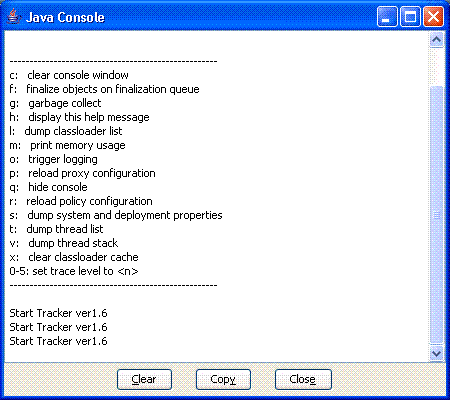Image resolution: width=450 pixels, height=400 pixels.
Task: Click the scrollbar up arrow
Action: point(436,40)
